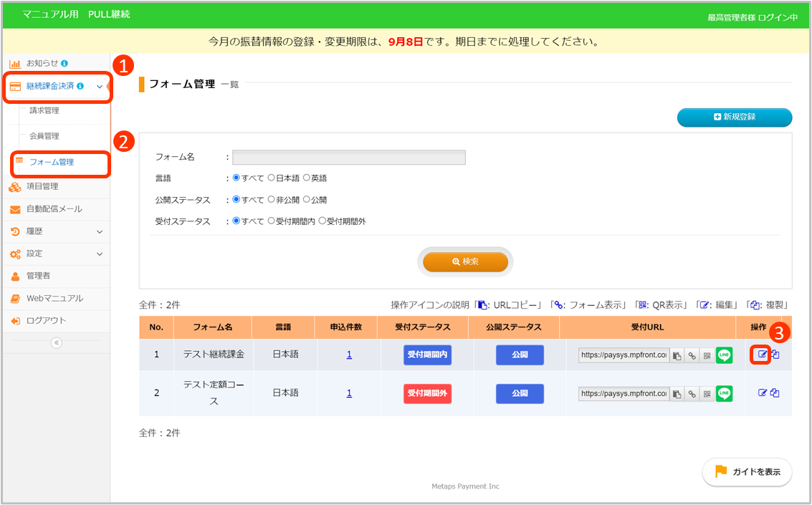812x505 pixels.
Task: Collapse sidebar with double-arrow icon
Action: (57, 342)
